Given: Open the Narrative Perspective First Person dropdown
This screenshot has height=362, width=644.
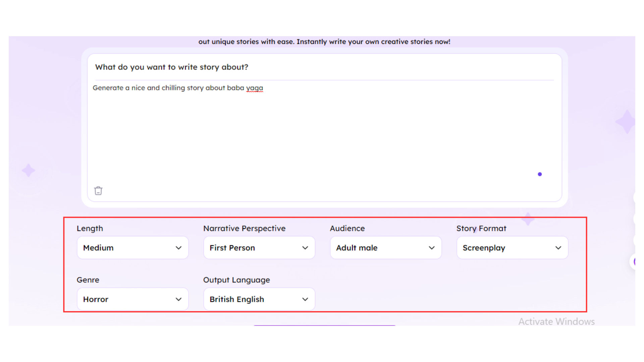Looking at the screenshot, I should tap(259, 248).
